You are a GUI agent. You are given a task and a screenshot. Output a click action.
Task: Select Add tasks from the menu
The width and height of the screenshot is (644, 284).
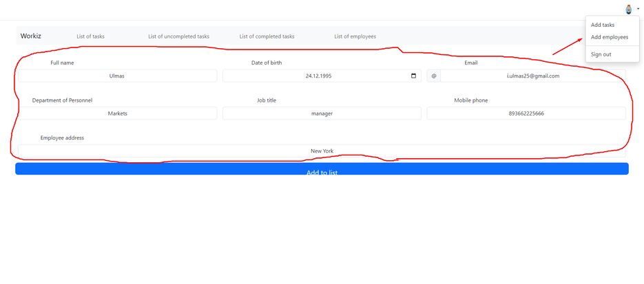point(603,25)
